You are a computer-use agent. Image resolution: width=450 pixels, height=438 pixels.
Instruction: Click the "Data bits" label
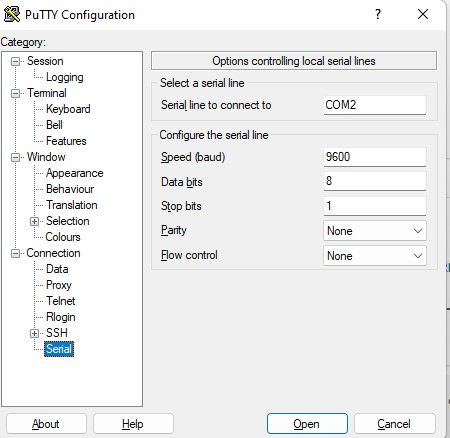(182, 182)
